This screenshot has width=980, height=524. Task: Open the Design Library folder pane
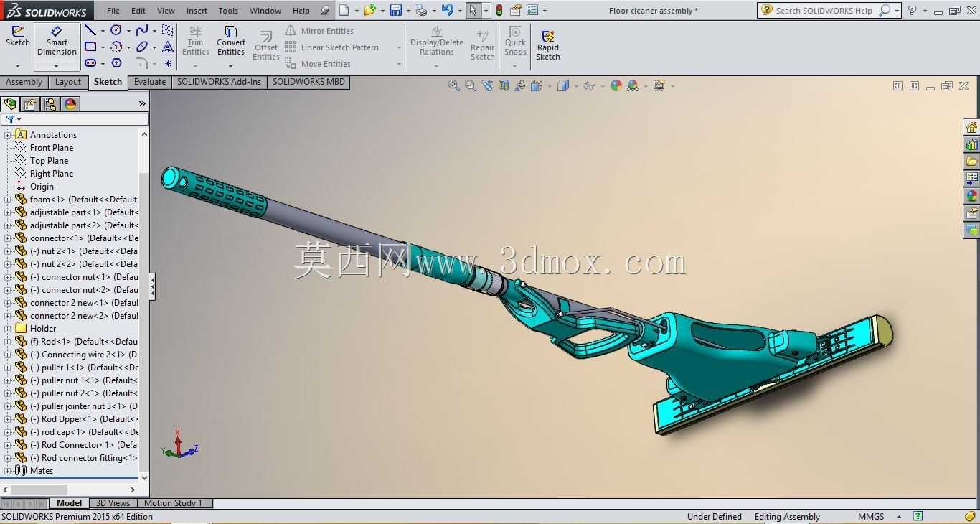[x=971, y=162]
